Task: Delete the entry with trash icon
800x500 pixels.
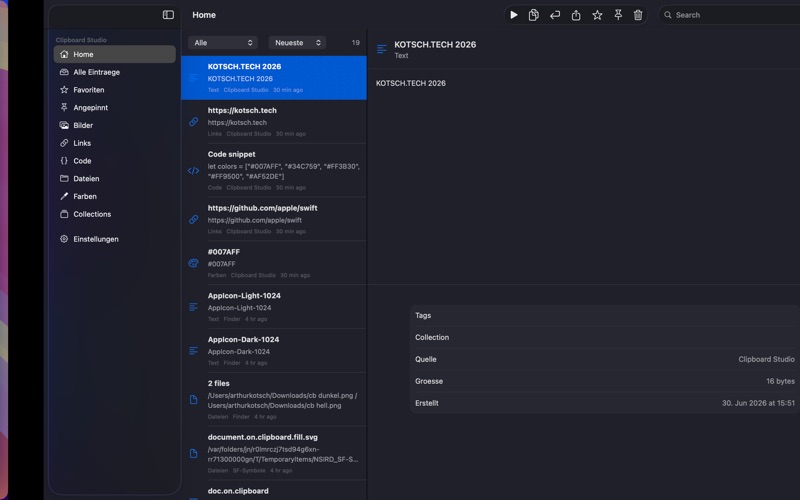Action: click(x=638, y=15)
